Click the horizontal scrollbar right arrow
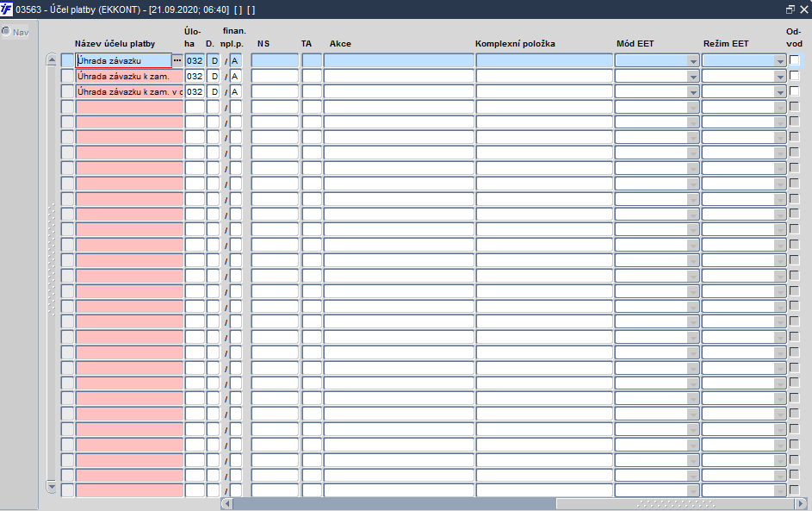 [801, 503]
